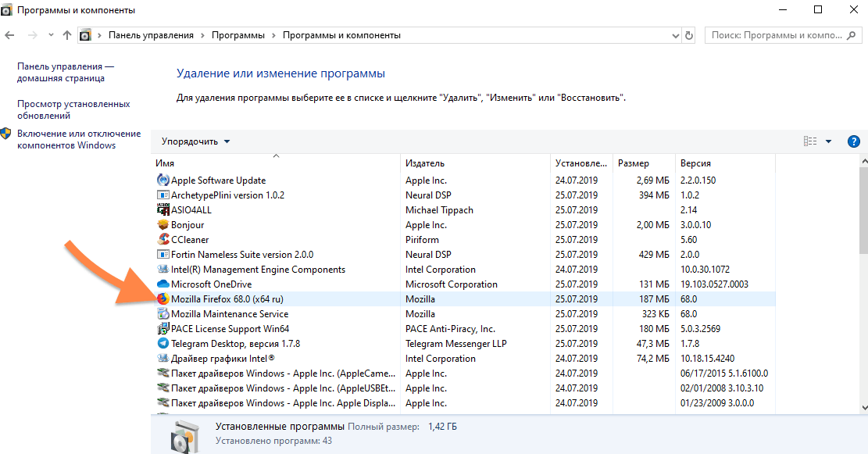Image resolution: width=868 pixels, height=454 pixels.
Task: Go to Программы breadcrumb
Action: click(238, 35)
